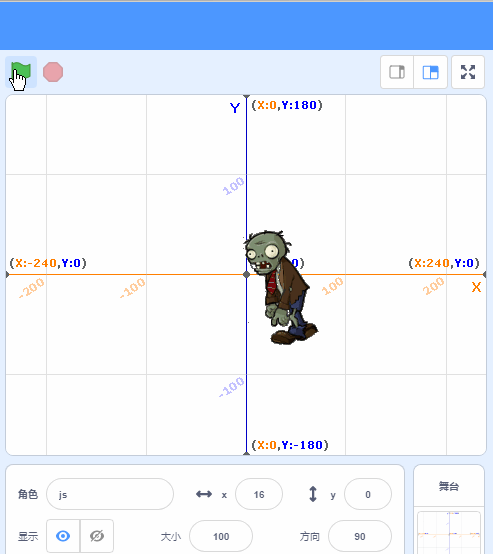Click the 舞台 stage panel label
The image size is (493, 554).
click(449, 487)
